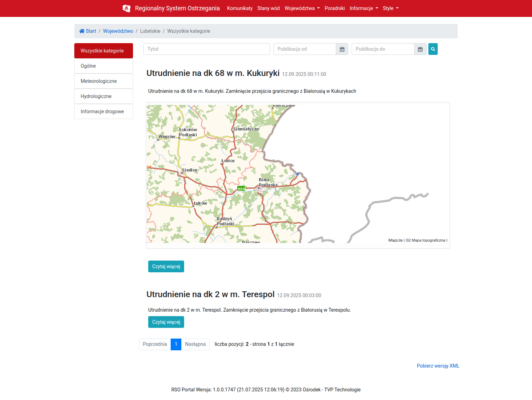Focus the Publikacja od date field
This screenshot has width=532, height=400.
click(305, 49)
